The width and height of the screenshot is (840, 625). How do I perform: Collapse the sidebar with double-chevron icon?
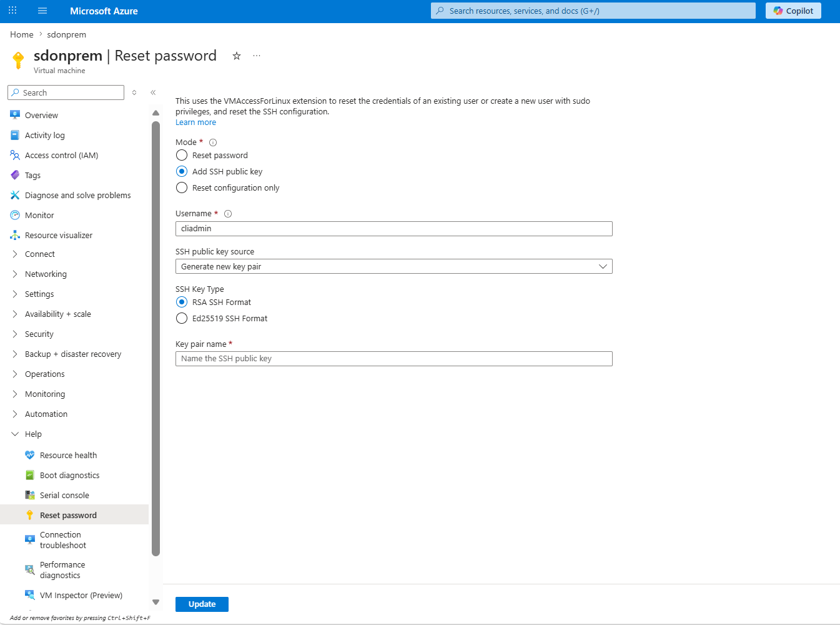click(x=153, y=92)
